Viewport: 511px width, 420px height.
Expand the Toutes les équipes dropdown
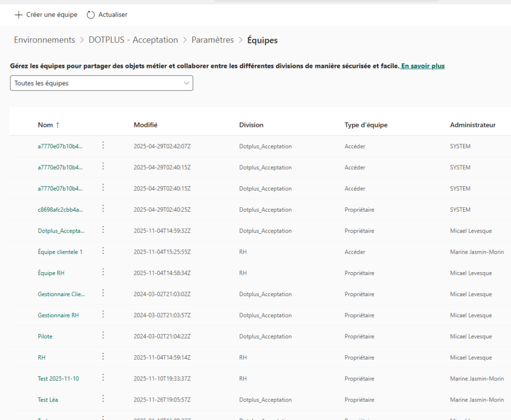[x=101, y=83]
